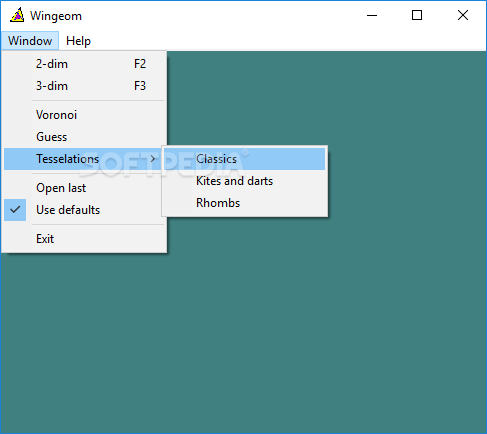This screenshot has width=487, height=434.
Task: Select Kites and darts tesselation
Action: point(245,181)
